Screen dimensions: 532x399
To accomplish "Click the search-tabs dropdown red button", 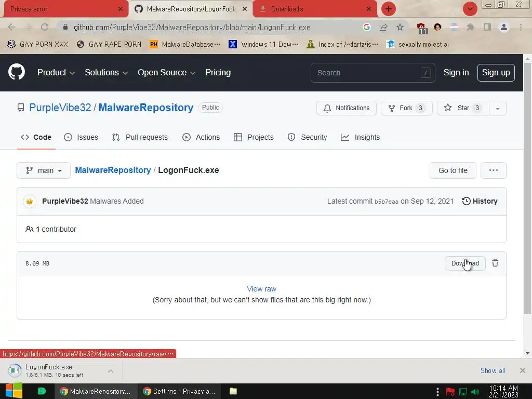I will pyautogui.click(x=470, y=9).
